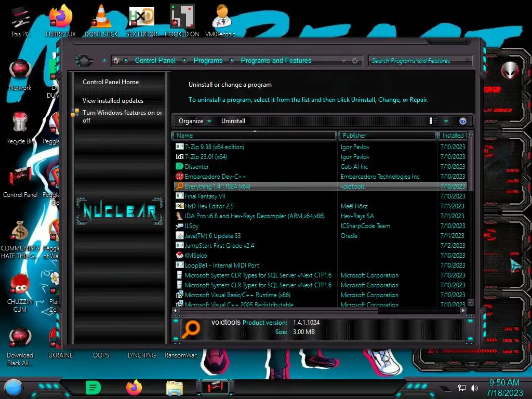This screenshot has height=399, width=532.
Task: Click the Alienware head gadget icon
Action: [510, 71]
